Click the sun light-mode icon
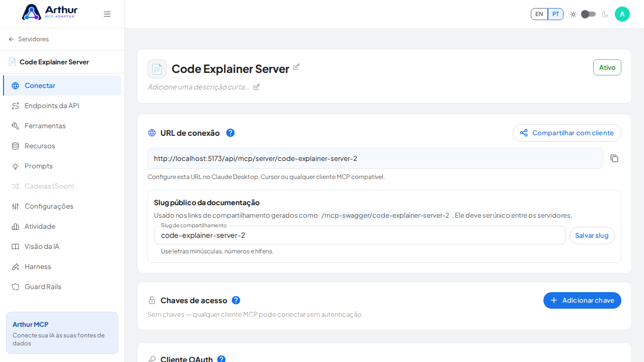644x362 pixels. coord(573,14)
